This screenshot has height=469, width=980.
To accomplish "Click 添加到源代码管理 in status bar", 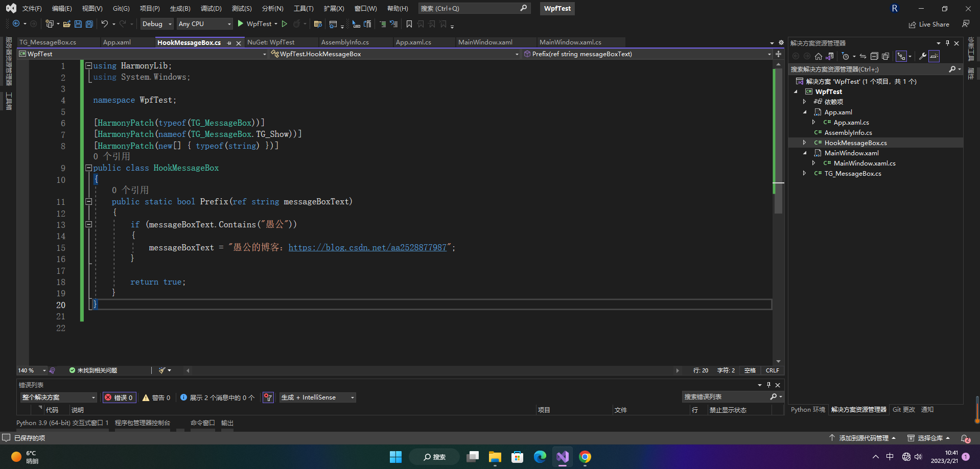I will point(862,438).
